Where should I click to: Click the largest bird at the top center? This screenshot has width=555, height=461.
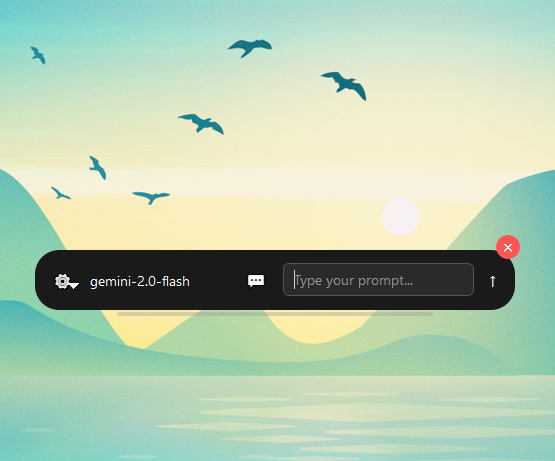250,48
